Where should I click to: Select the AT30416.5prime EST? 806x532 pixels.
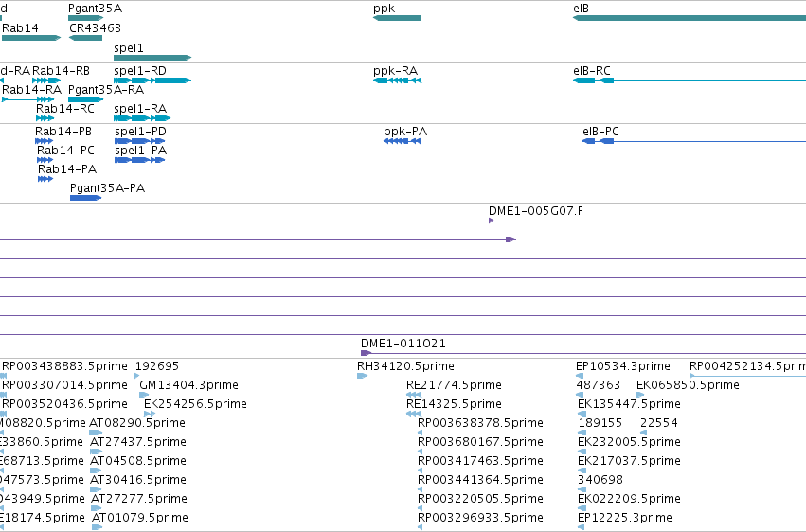pyautogui.click(x=96, y=490)
